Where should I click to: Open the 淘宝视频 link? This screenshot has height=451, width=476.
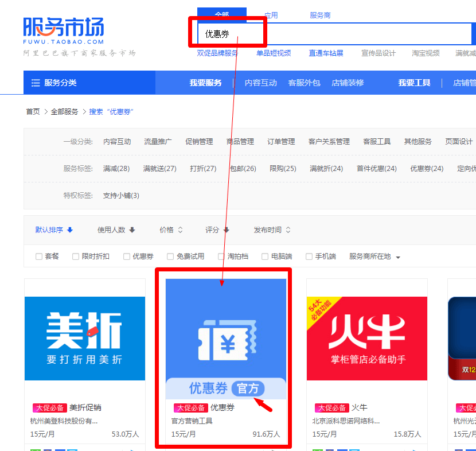pos(426,53)
